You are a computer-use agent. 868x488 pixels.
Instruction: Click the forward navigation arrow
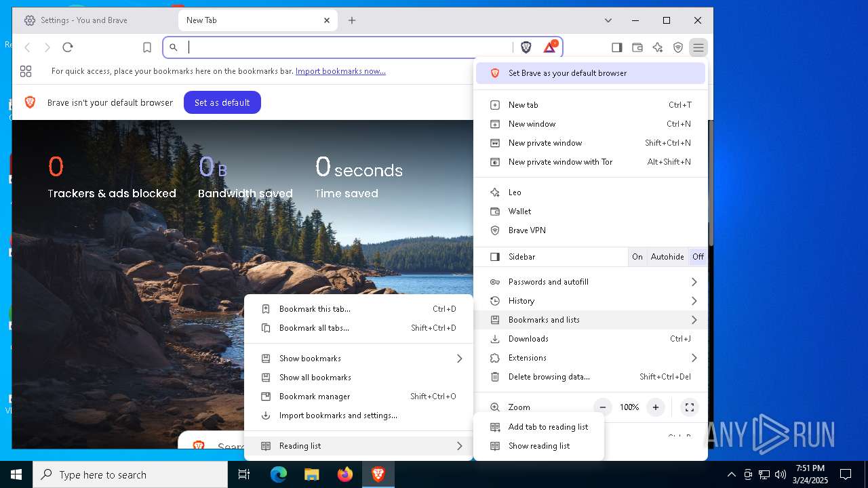(x=47, y=47)
